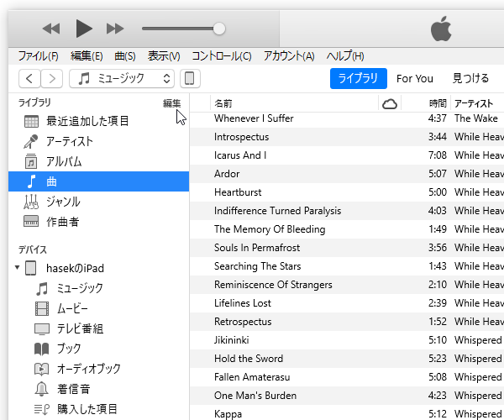Start playback with the play button
The image size is (504, 420).
pos(84,29)
